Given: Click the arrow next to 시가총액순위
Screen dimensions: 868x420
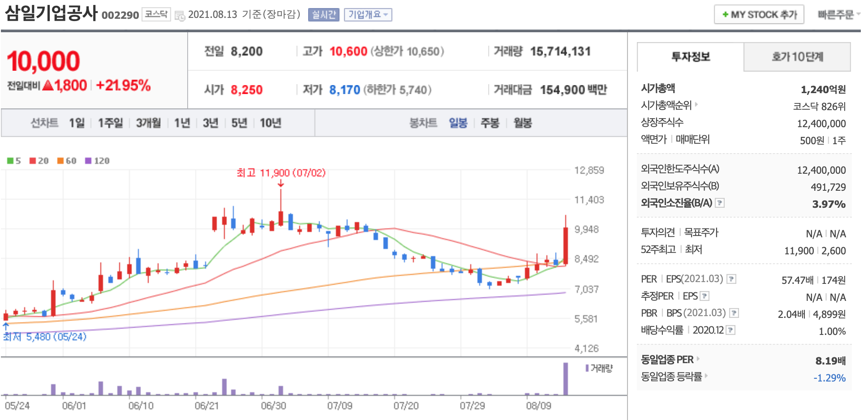Looking at the screenshot, I should point(696,105).
